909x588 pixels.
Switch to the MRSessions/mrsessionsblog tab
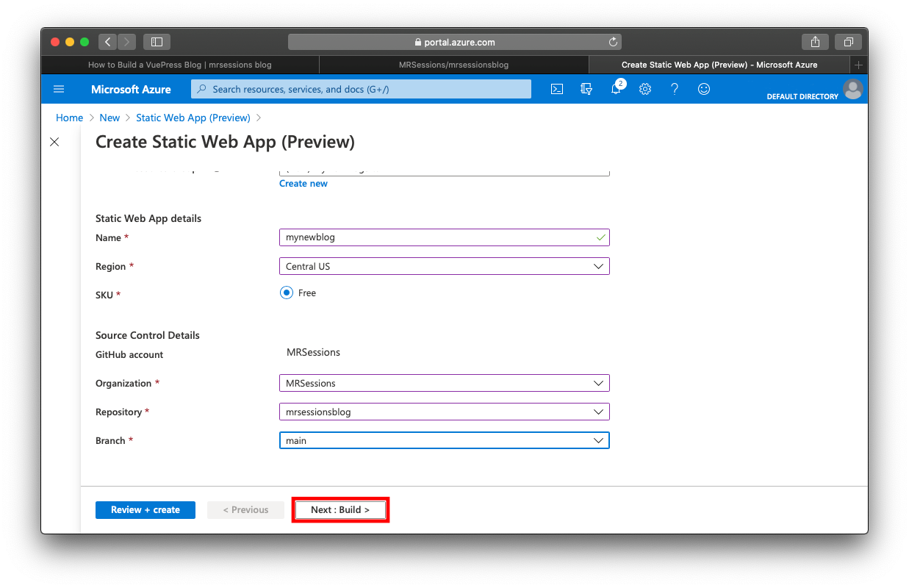[453, 65]
